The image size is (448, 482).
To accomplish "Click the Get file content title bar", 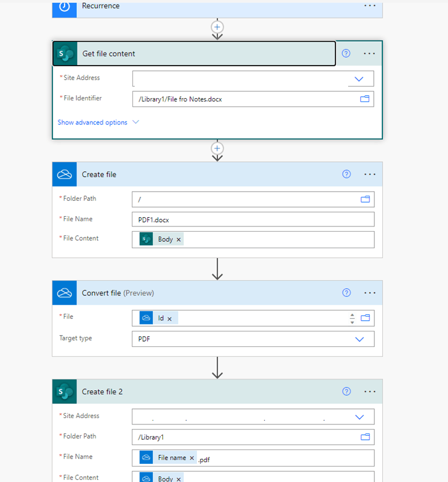I will [x=194, y=54].
